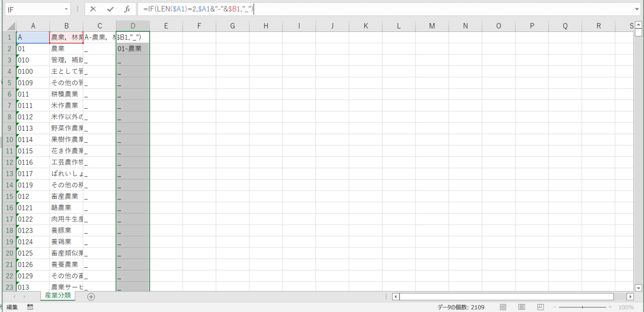The width and height of the screenshot is (644, 312).
Task: Click cell with 養鶏業
Action: (x=66, y=241)
